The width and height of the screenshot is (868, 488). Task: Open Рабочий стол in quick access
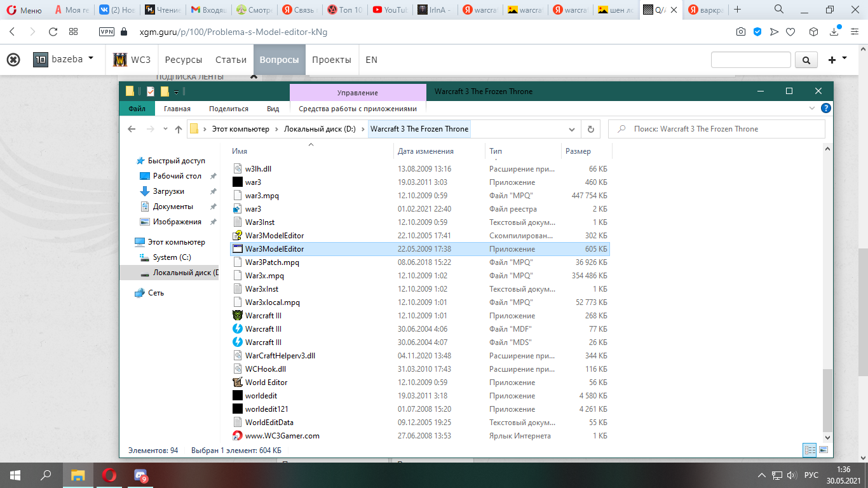coord(177,176)
